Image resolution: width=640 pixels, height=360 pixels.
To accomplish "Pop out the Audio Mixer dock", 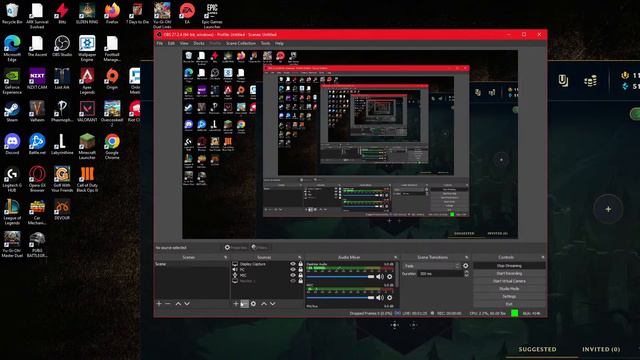I will pos(396,258).
